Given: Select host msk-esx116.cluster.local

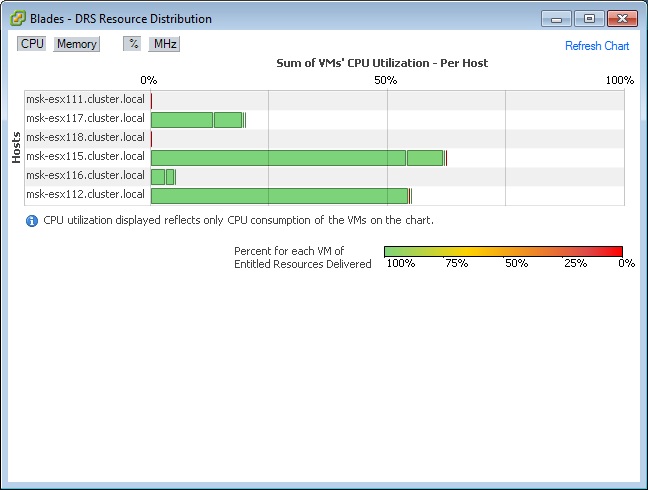Looking at the screenshot, I should click(85, 175).
